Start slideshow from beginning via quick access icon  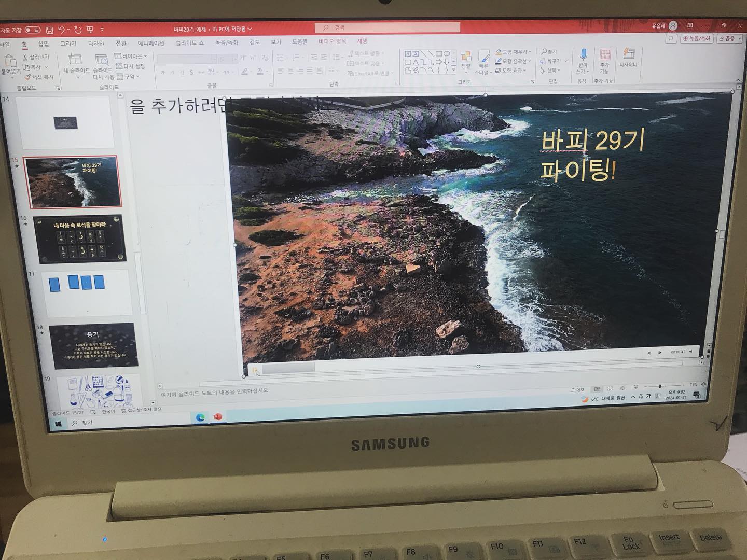[x=90, y=30]
